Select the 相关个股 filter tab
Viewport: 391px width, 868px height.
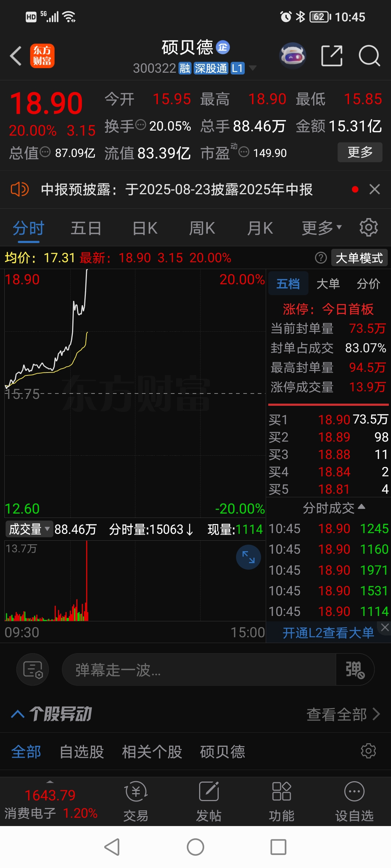click(152, 752)
